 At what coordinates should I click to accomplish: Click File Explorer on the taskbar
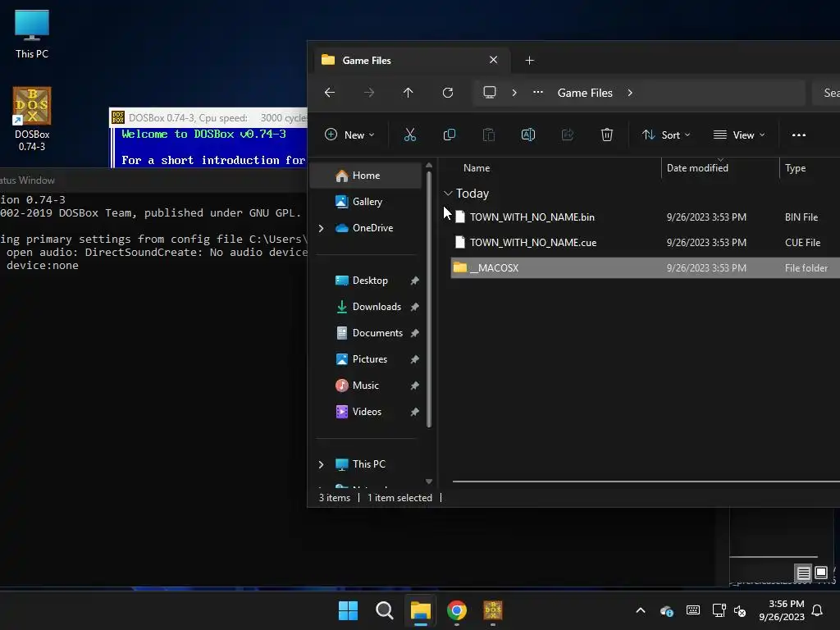pos(421,610)
